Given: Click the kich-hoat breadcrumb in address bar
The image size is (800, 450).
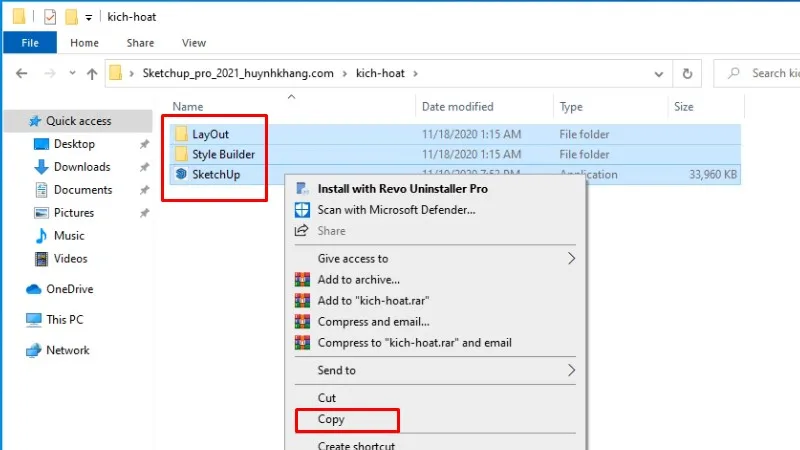Looking at the screenshot, I should coord(381,73).
